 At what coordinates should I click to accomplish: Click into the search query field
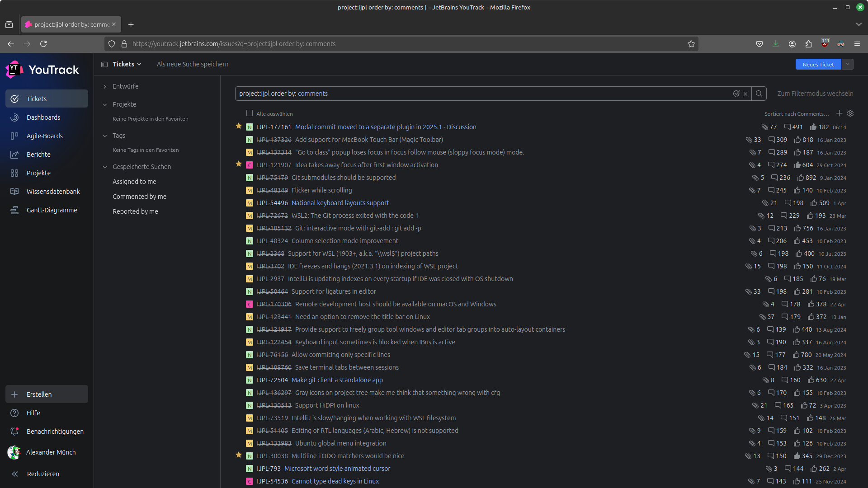484,94
